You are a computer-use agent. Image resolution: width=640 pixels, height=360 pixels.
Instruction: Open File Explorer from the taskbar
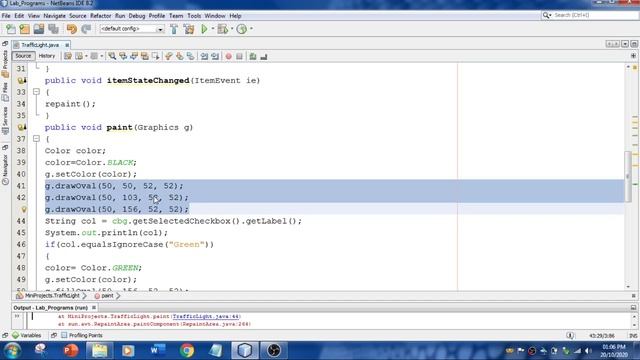point(99,350)
